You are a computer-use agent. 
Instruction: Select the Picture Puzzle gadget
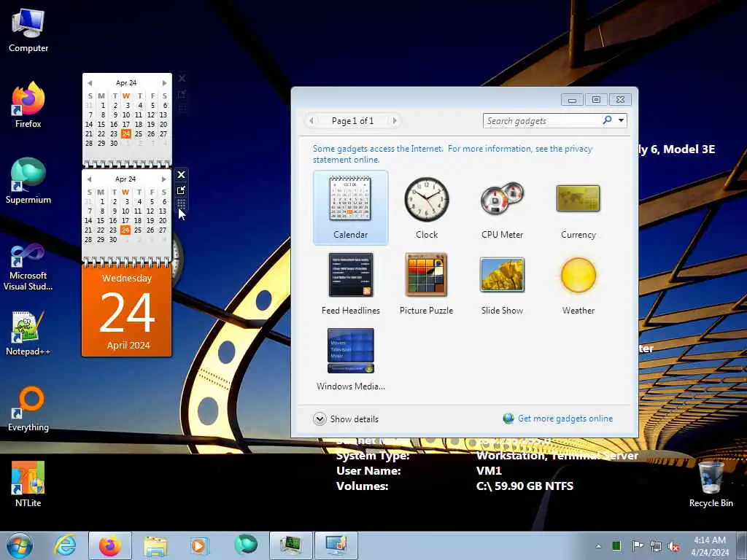426,284
